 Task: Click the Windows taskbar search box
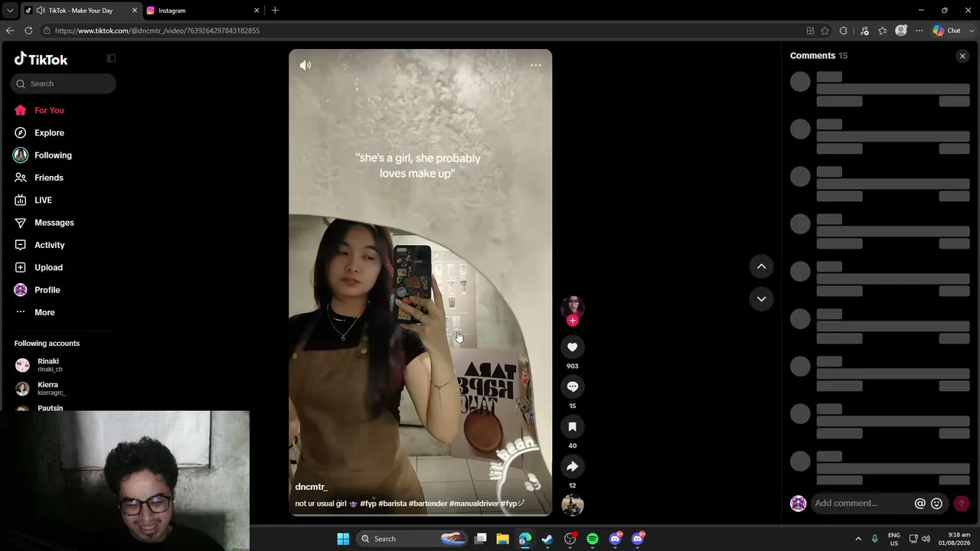(412, 539)
